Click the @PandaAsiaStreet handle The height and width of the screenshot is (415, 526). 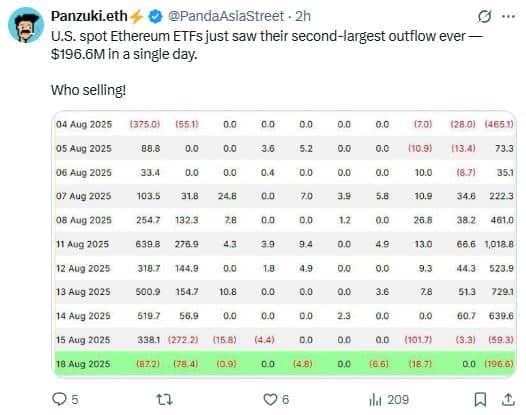(x=226, y=16)
